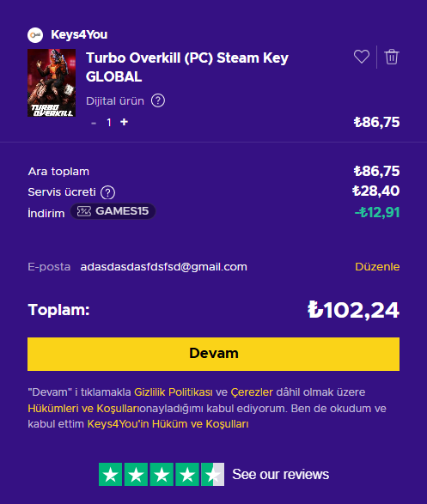Click the Keys4You seller name

point(79,34)
